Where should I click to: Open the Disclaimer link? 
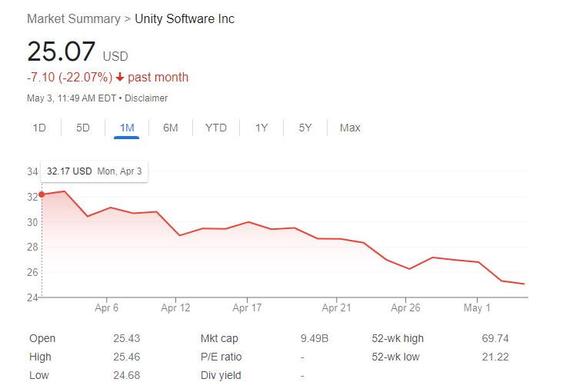tap(146, 98)
